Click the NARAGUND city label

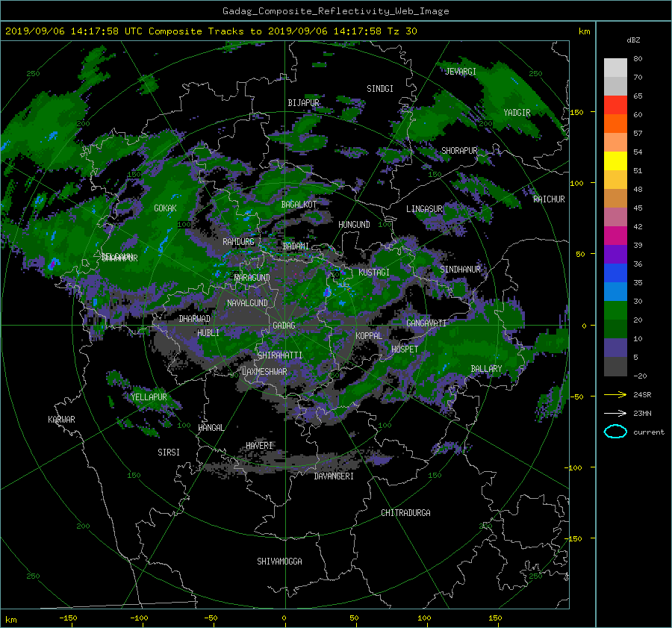(x=252, y=278)
